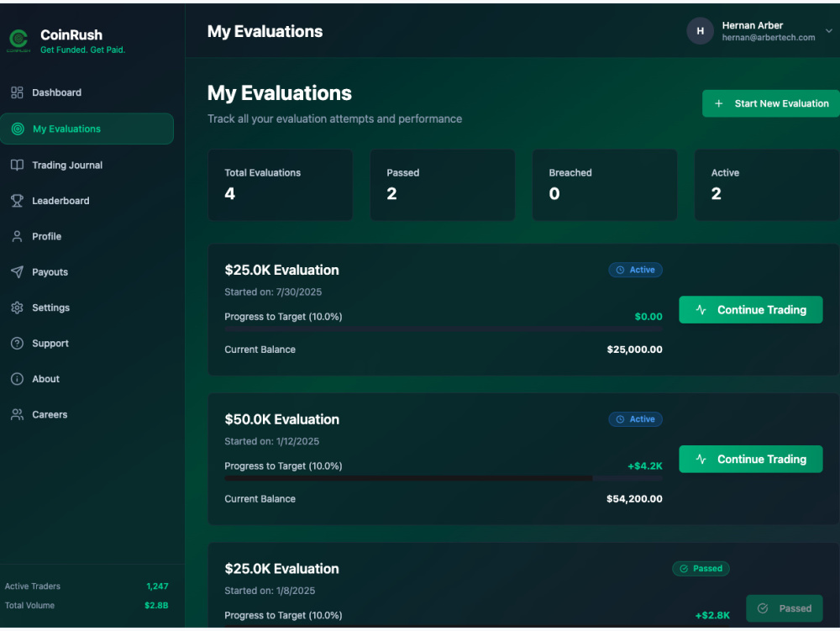Click Track all your evaluation attempts subtitle
The width and height of the screenshot is (840, 631).
[335, 119]
